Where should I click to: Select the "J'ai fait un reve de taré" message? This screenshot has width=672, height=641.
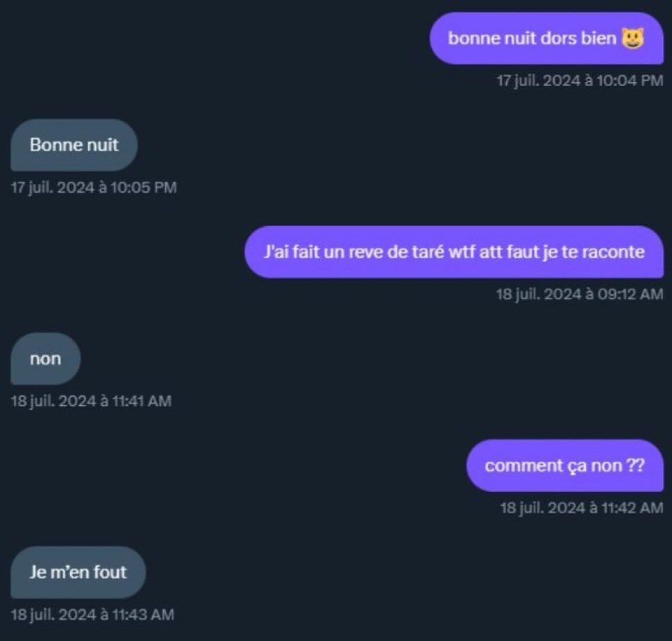pos(454,252)
